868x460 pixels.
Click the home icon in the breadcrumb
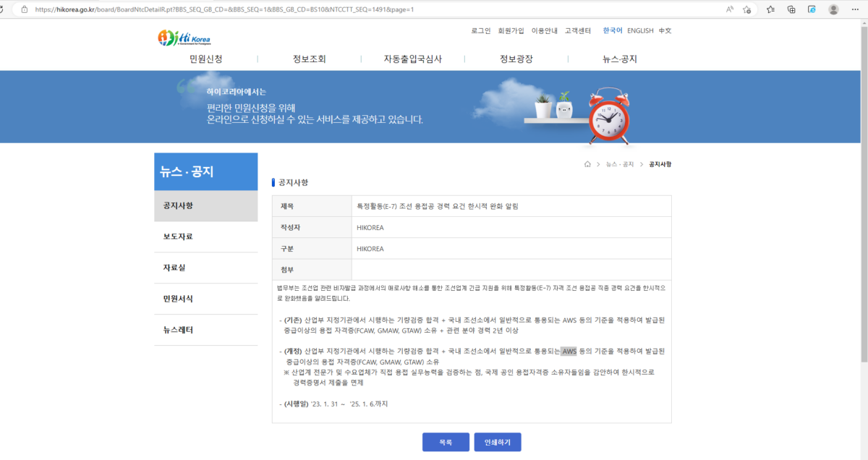587,164
